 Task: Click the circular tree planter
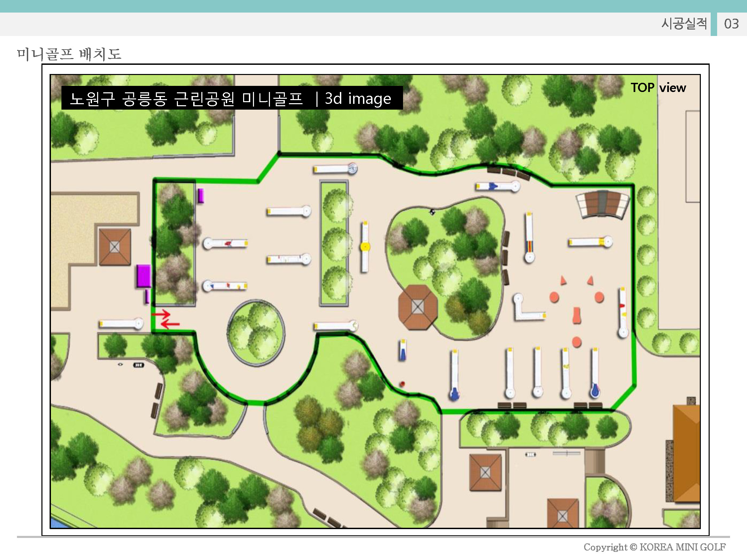[x=256, y=333]
